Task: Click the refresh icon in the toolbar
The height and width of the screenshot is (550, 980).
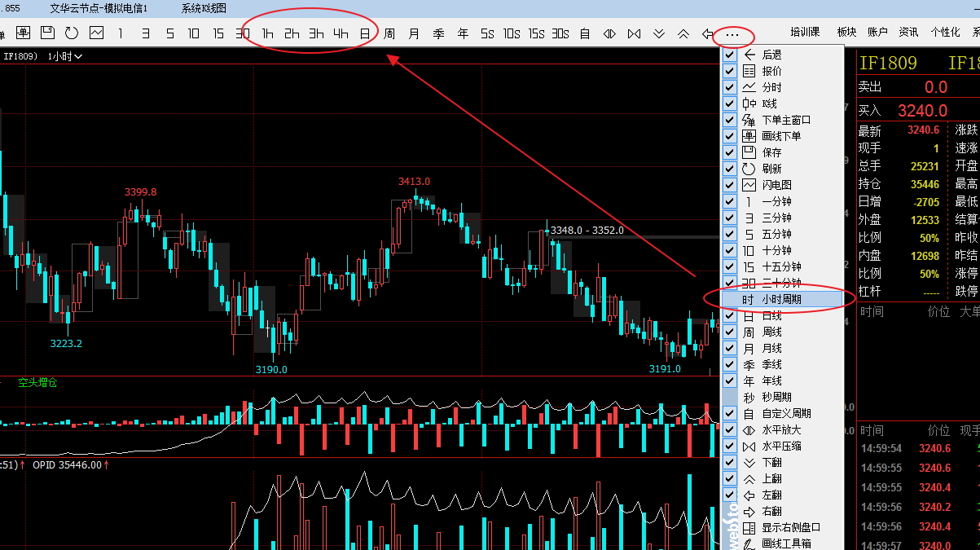Action: click(72, 33)
